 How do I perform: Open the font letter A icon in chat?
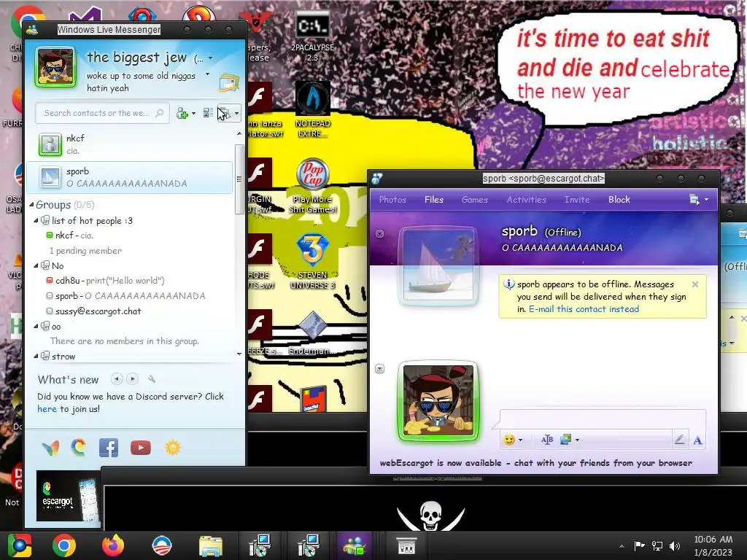697,440
